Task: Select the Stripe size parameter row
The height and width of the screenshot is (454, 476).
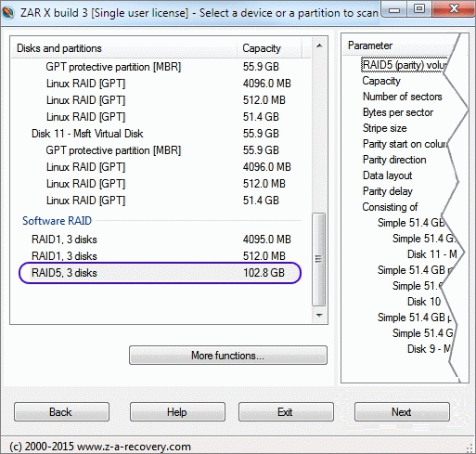Action: coord(384,128)
